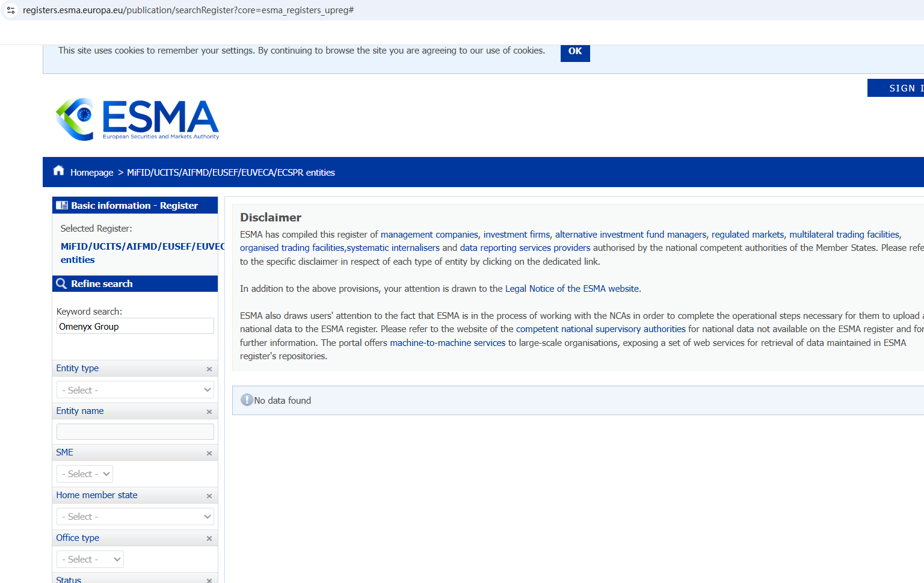The height and width of the screenshot is (583, 924).
Task: Open the systematic internalisers link
Action: (x=393, y=248)
